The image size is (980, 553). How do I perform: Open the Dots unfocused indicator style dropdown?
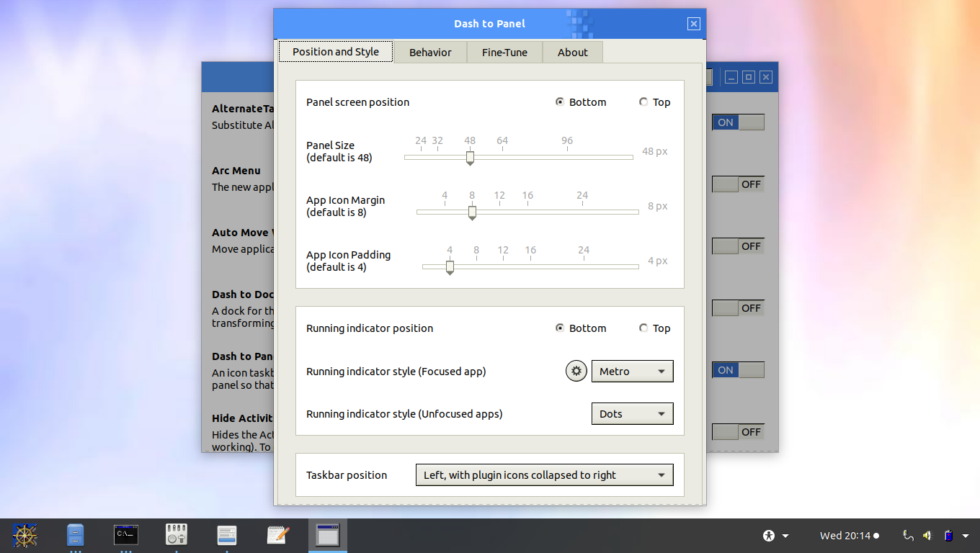coord(632,414)
